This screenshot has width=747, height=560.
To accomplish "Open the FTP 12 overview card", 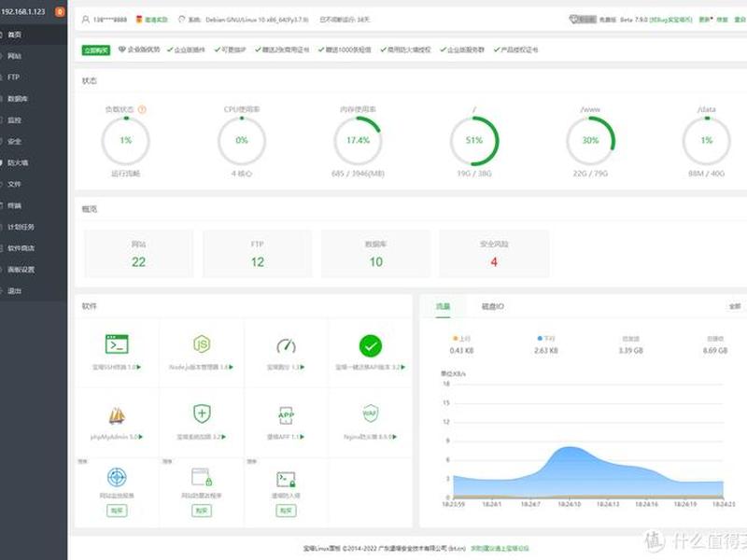I will click(258, 253).
